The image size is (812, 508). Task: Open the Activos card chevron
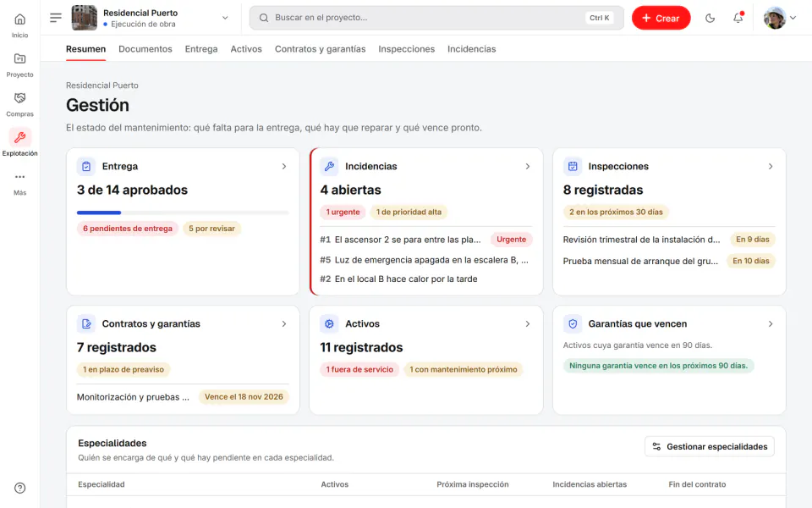(527, 324)
